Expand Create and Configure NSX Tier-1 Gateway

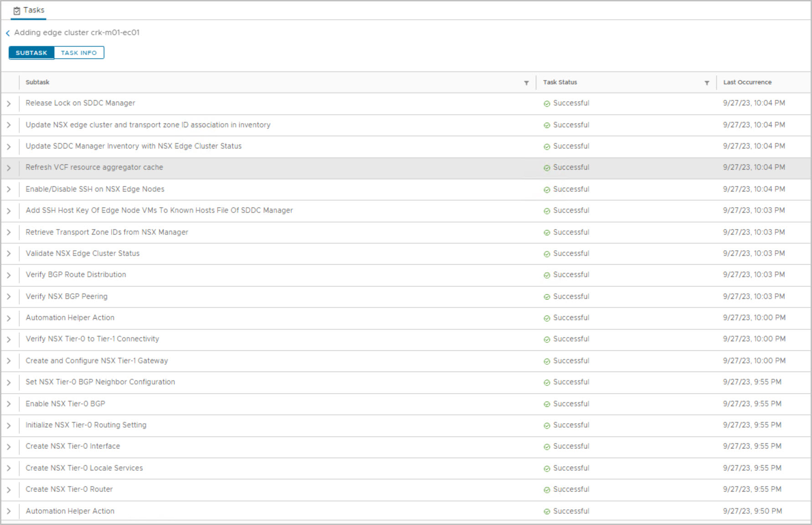pyautogui.click(x=9, y=361)
